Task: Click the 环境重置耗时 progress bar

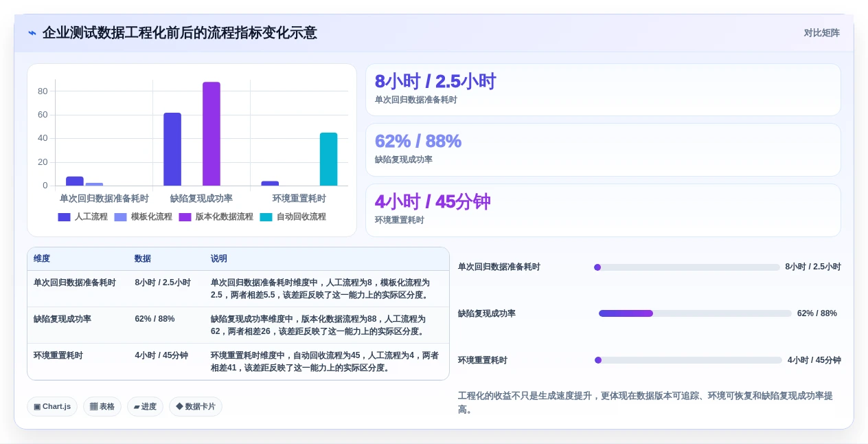Action: point(688,360)
